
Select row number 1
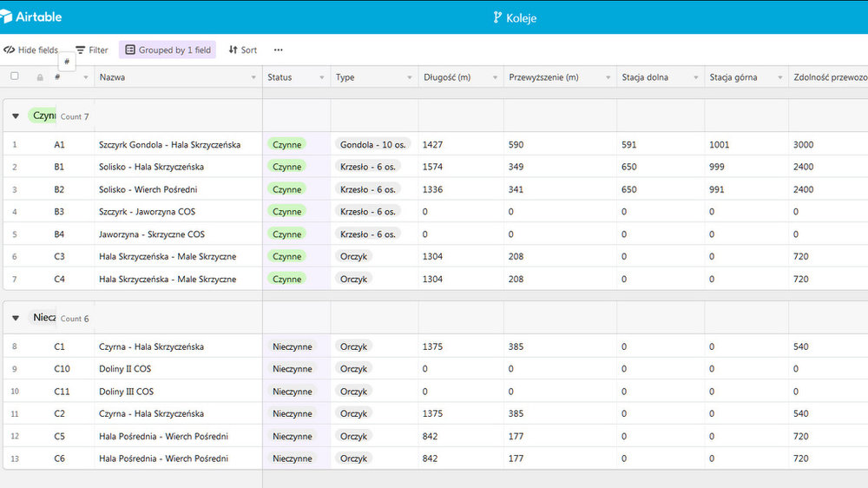(x=15, y=144)
